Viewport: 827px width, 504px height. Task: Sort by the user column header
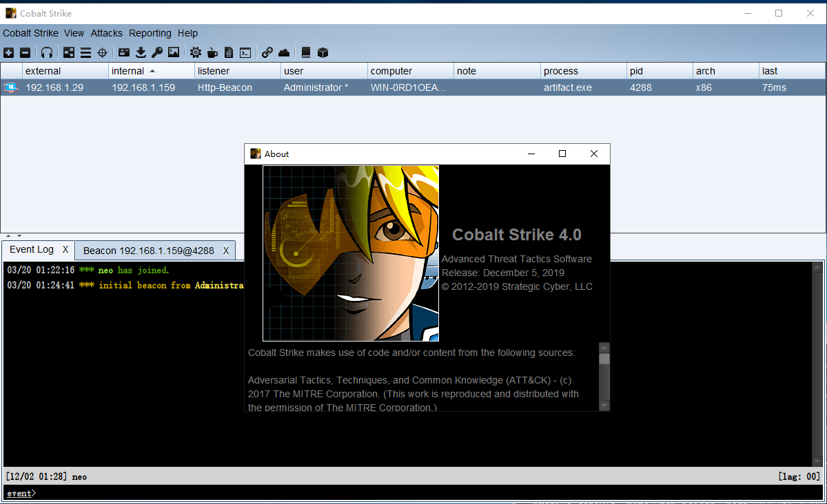[324, 71]
